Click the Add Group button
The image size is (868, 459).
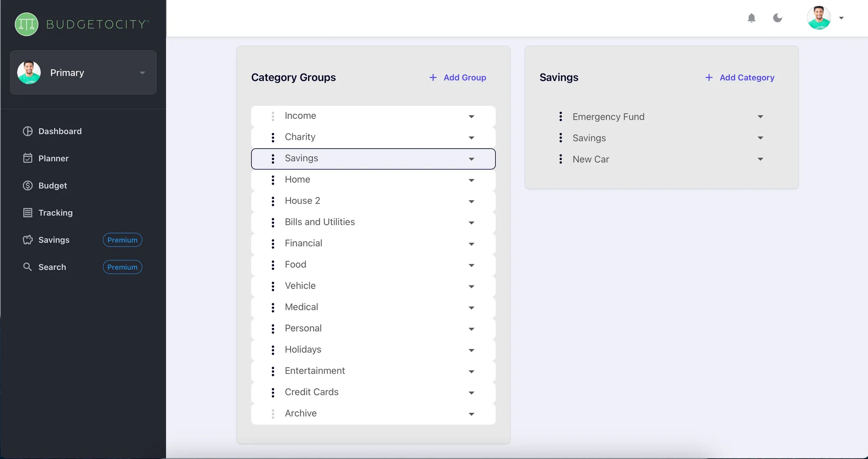pos(457,77)
